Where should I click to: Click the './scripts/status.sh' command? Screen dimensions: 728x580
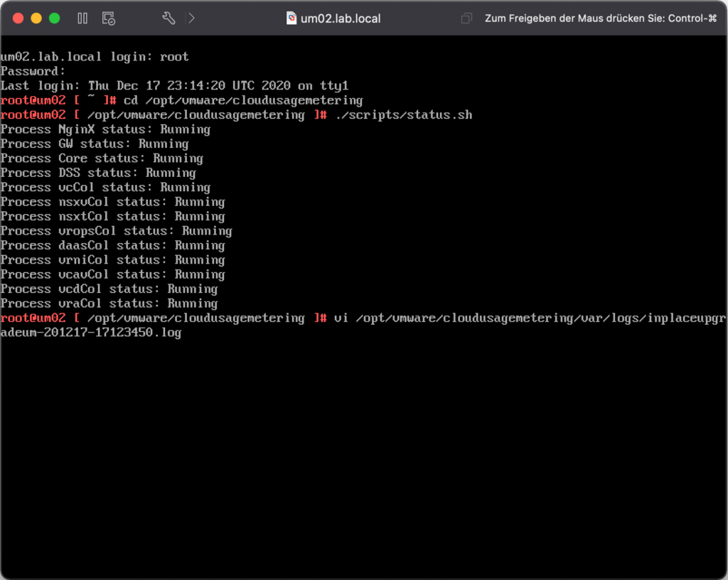(404, 114)
